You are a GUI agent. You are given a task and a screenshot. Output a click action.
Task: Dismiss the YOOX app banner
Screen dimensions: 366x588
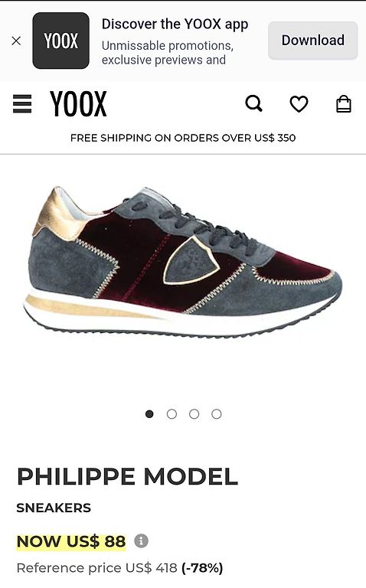coord(16,41)
